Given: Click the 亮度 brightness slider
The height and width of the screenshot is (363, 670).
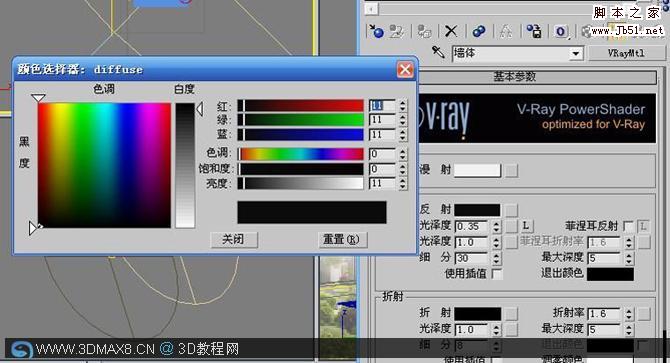Looking at the screenshot, I should tap(301, 184).
